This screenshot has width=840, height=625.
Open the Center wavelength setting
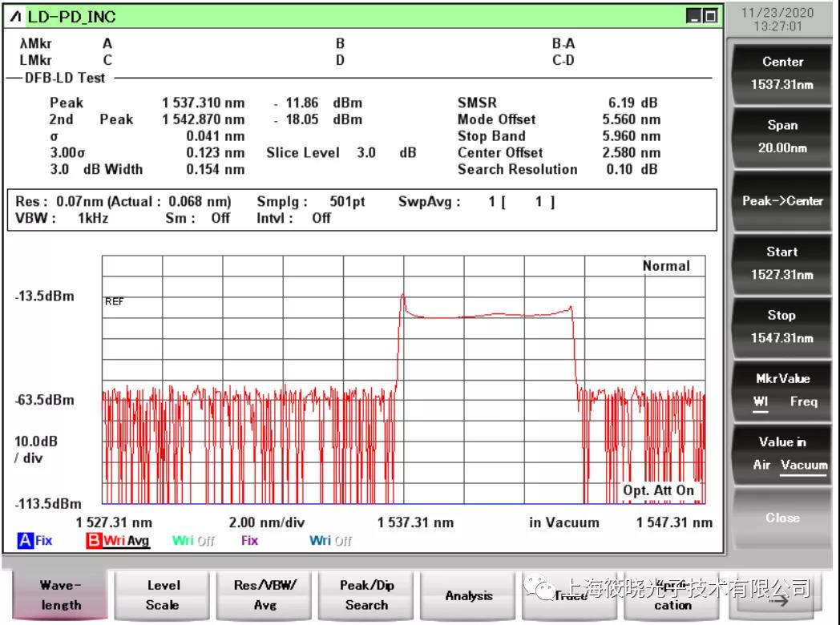pyautogui.click(x=781, y=73)
